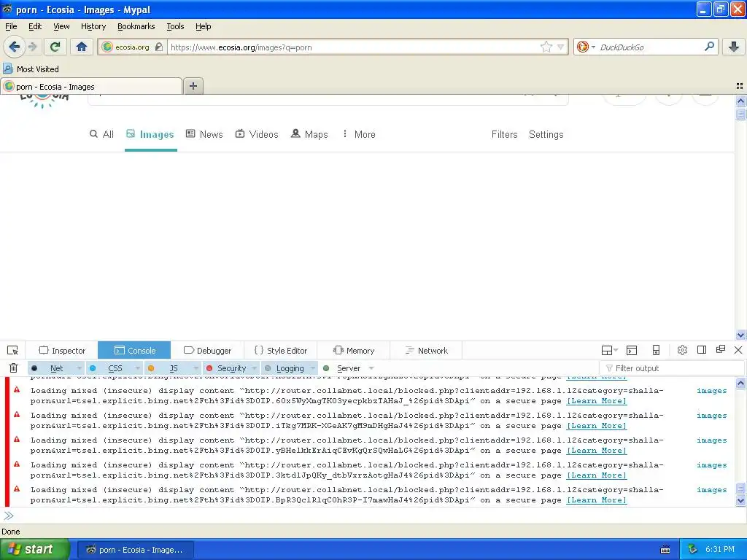Open the More search options
Screen dimensions: 747x560
[359, 134]
